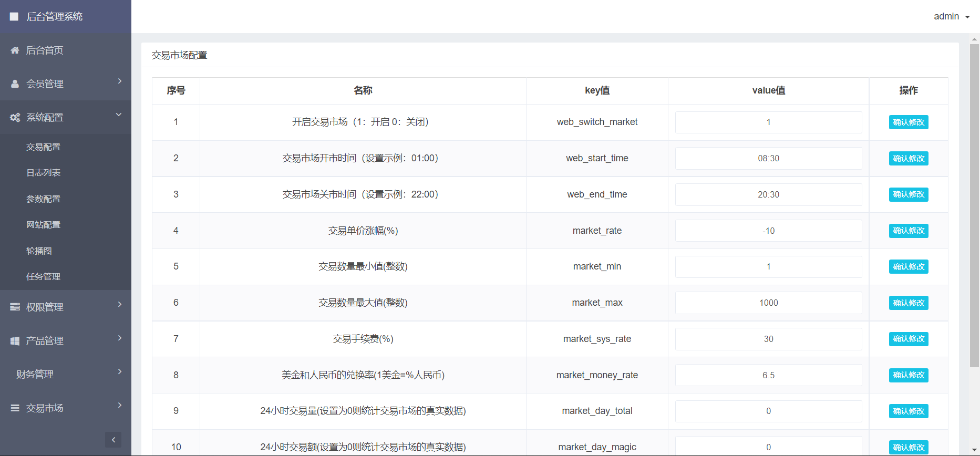Focus the market_rate value field showing -10
The height and width of the screenshot is (456, 980).
(x=768, y=231)
